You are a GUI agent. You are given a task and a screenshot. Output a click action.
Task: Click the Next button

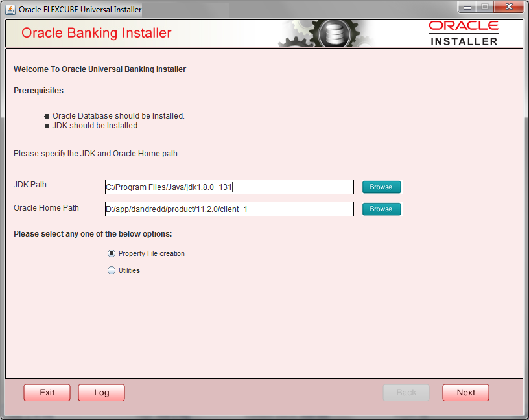point(465,392)
